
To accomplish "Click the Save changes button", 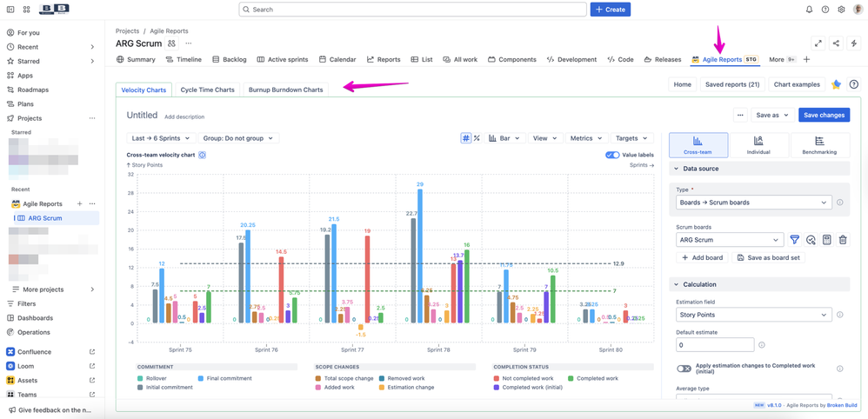I will (824, 115).
